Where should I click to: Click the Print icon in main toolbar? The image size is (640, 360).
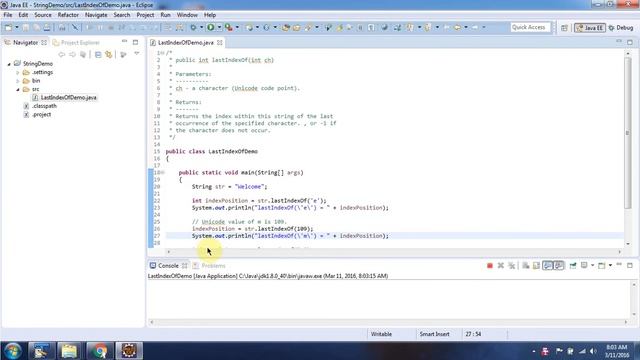coord(47,27)
